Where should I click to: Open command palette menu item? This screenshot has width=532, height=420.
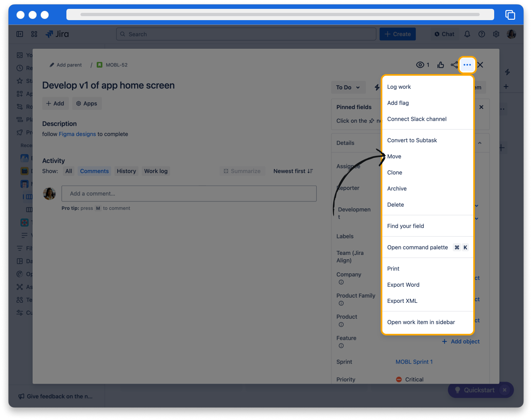point(427,248)
